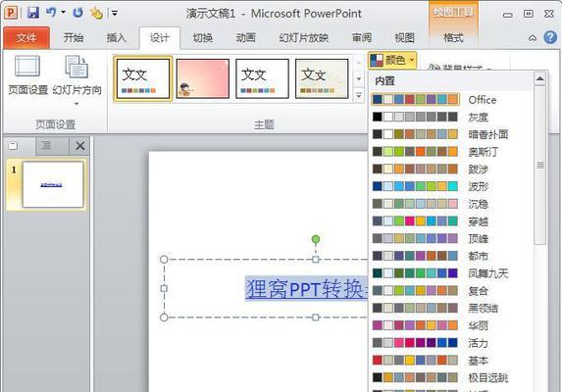Open PowerPoint Help question mark icon
Screen dimensions: 562x392
pos(550,37)
